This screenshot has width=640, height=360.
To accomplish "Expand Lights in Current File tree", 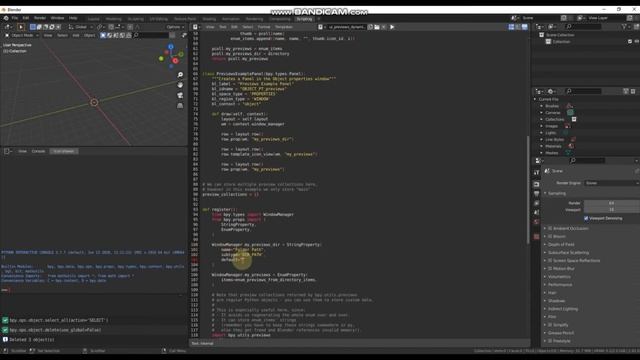I will point(542,133).
